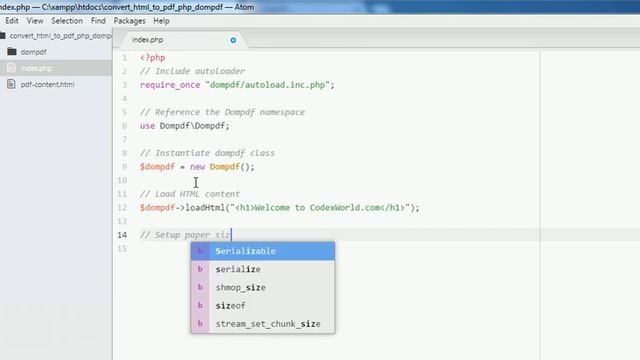Click line number 15 in gutter
The height and width of the screenshot is (360, 640).
(122, 248)
